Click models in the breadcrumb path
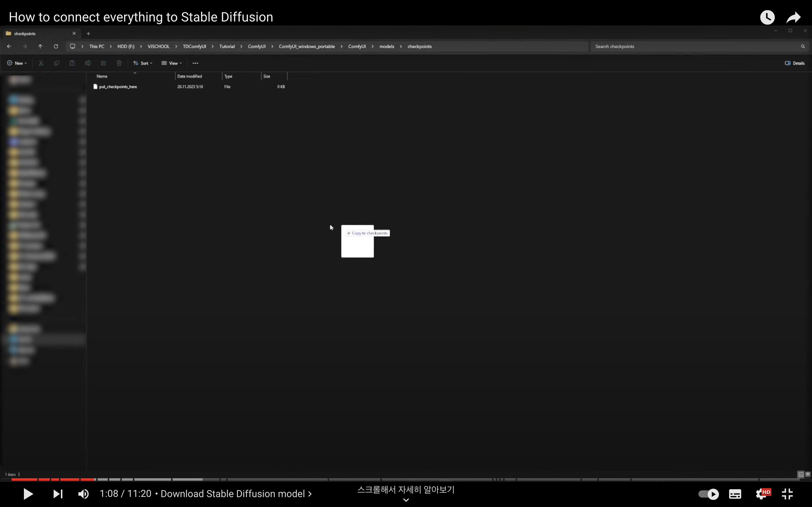This screenshot has height=507, width=812. tap(386, 46)
